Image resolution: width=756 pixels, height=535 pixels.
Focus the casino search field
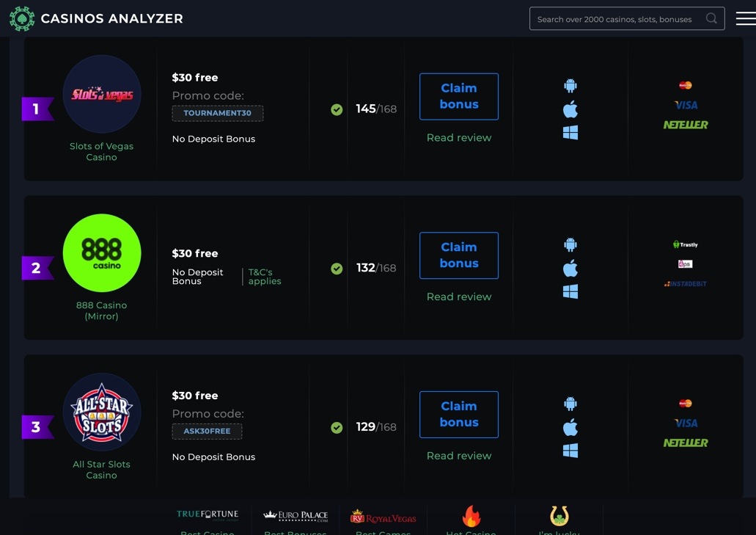(x=627, y=19)
